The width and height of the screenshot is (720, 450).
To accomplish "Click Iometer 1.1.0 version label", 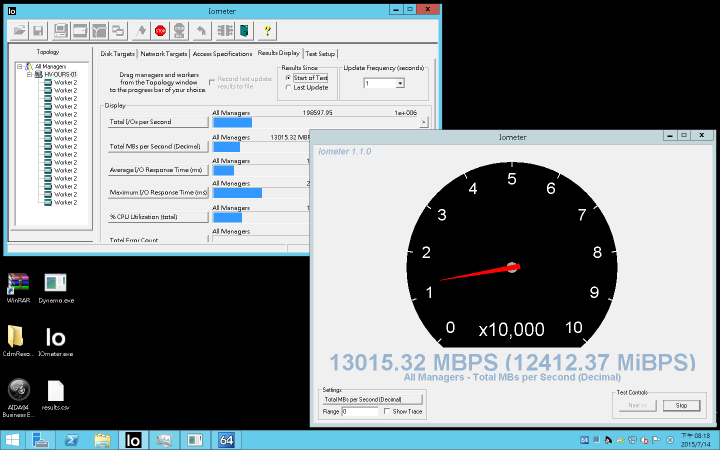I will coord(344,152).
